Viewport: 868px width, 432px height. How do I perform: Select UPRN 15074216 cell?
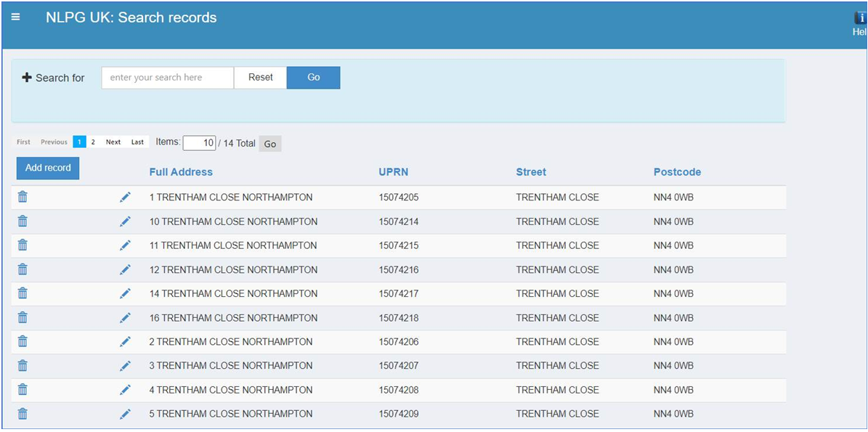[399, 270]
